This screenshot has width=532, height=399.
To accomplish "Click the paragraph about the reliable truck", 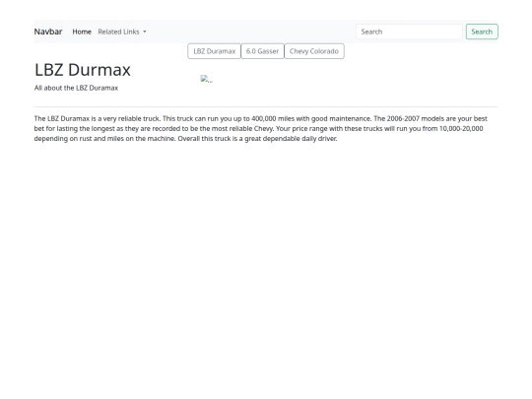I will click(x=260, y=129).
